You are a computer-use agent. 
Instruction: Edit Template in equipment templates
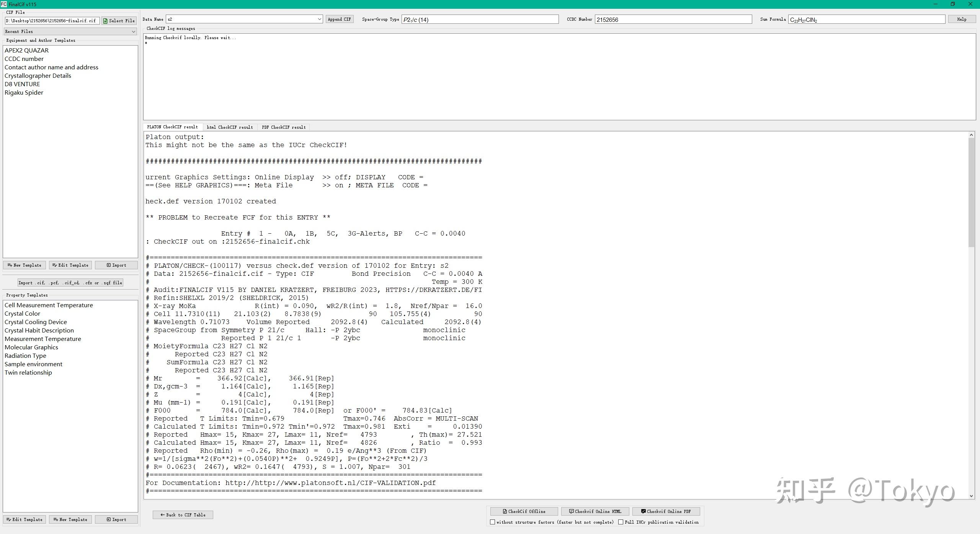coord(70,265)
